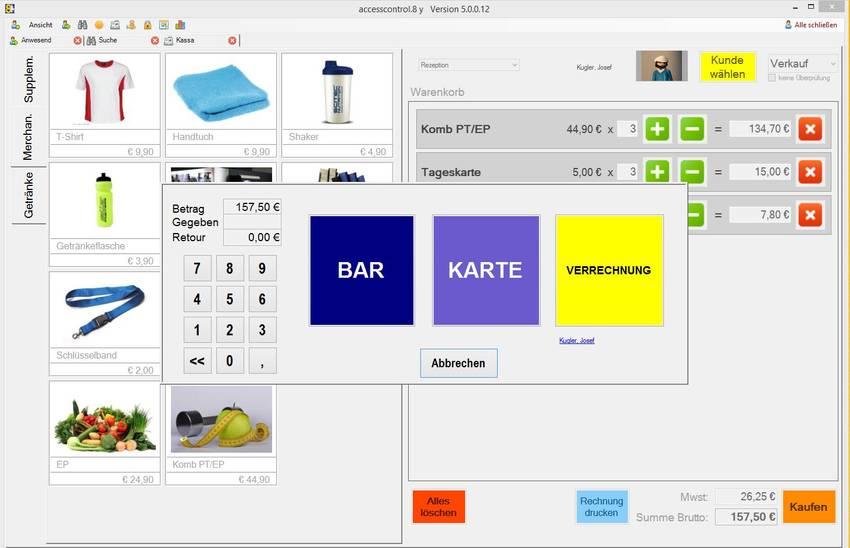This screenshot has width=850, height=548.
Task: Click the bar chart statistics toolbar icon
Action: click(180, 25)
